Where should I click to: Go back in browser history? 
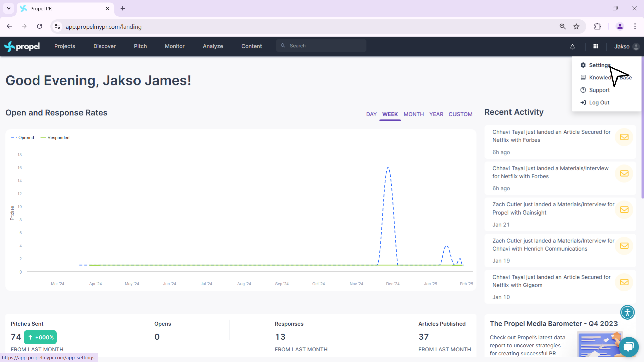(x=9, y=26)
